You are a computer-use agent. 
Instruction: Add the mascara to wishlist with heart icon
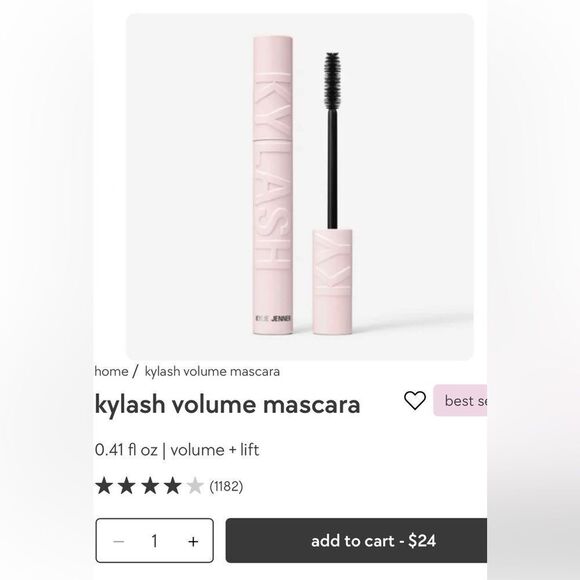coord(415,401)
